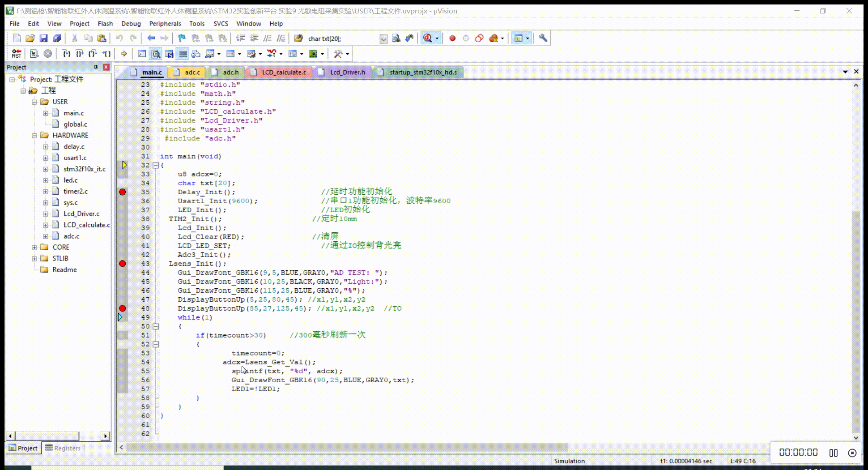This screenshot has width=868, height=470.
Task: Save the current file with the floppy icon
Action: click(x=43, y=38)
